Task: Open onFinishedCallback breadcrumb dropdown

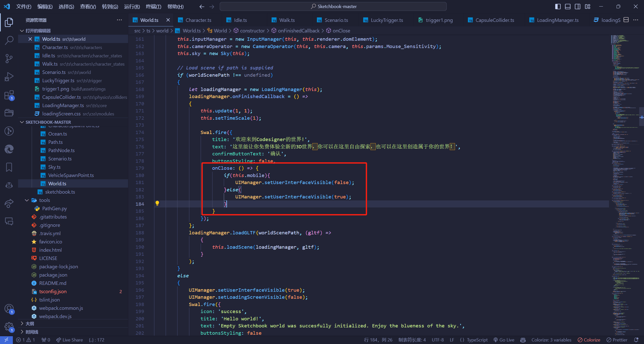Action: [295, 31]
